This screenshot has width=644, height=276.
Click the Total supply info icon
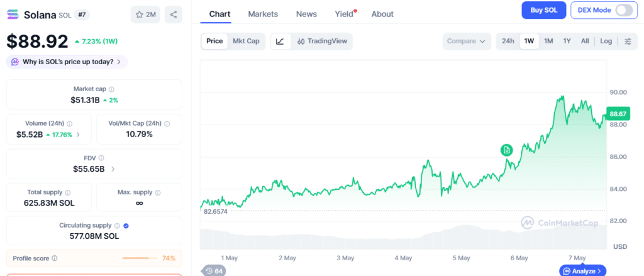[68, 192]
